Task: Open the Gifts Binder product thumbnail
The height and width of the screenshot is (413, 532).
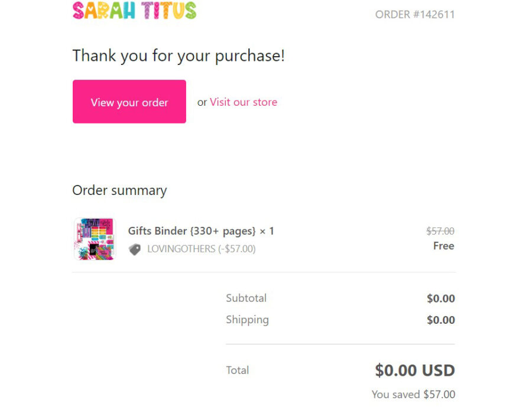Action: [94, 239]
